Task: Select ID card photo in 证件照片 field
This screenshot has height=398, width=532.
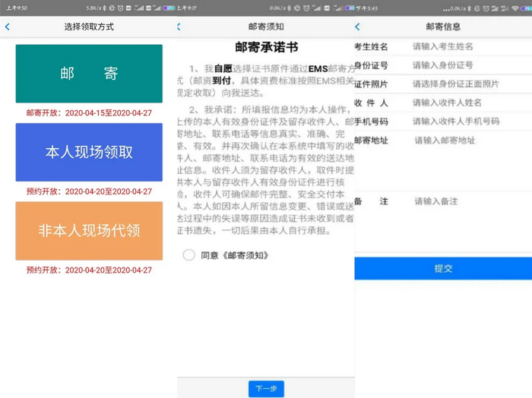Action: [x=464, y=84]
